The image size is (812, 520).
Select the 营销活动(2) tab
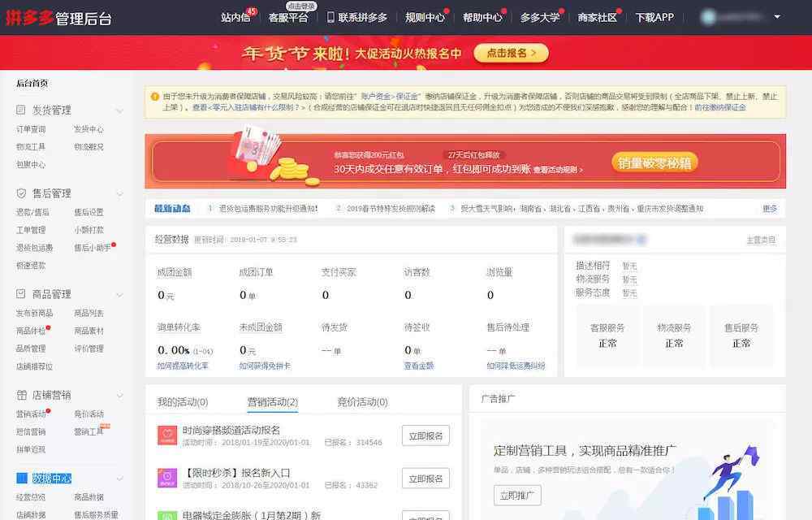(x=272, y=402)
